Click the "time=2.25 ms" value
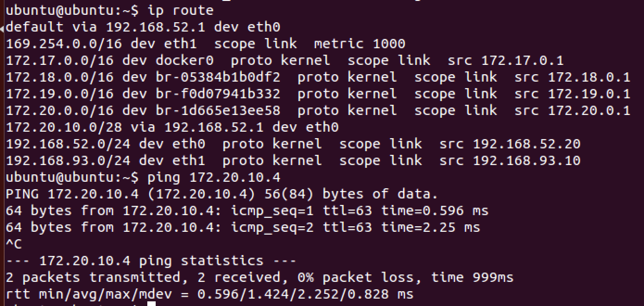Screen dimensions: 644x306 pos(431,227)
